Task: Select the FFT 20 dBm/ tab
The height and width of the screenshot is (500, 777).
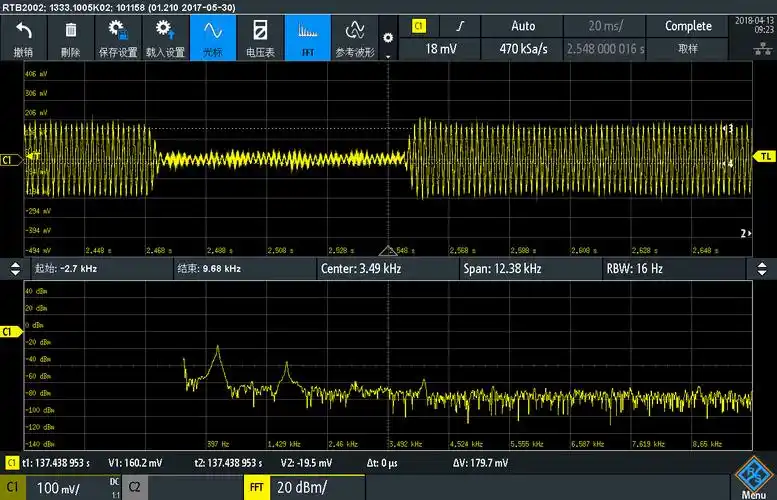Action: pos(305,487)
